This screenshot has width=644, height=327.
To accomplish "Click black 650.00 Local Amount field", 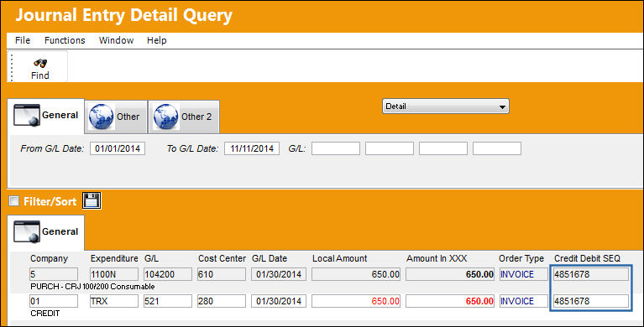I will [356, 274].
